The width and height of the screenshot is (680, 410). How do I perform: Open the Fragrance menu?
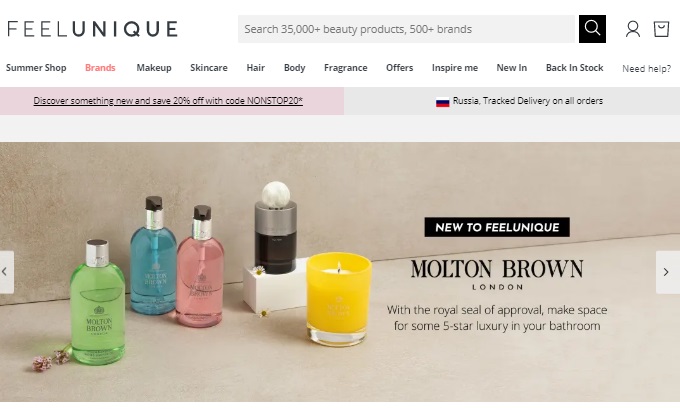(x=346, y=68)
